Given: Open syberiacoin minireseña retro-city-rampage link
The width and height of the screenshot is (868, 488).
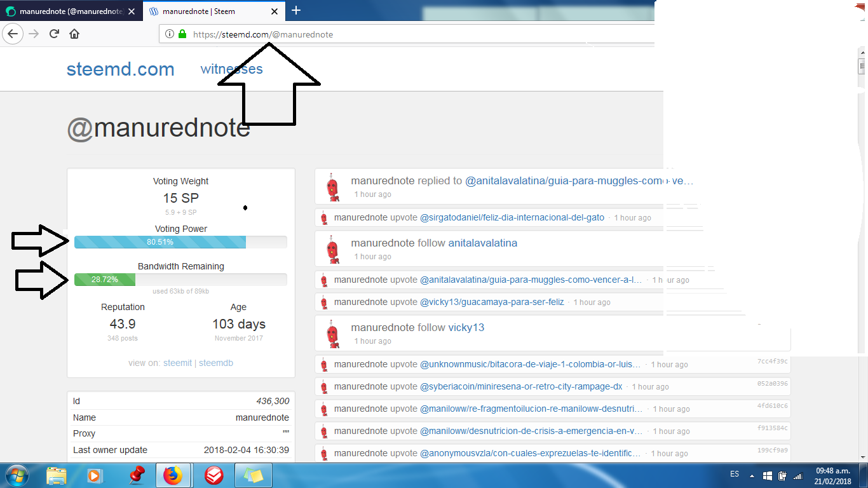Looking at the screenshot, I should (x=521, y=386).
